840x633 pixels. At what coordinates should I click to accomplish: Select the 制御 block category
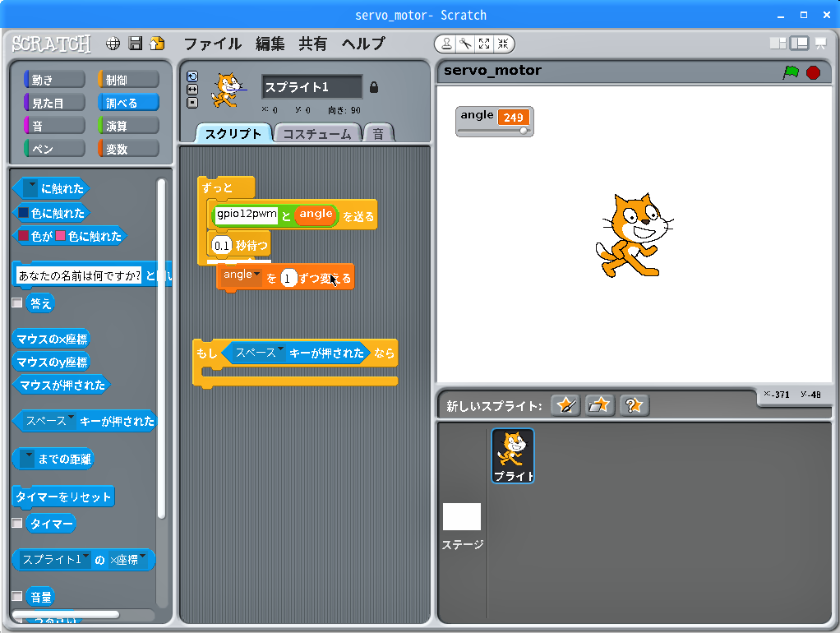click(x=128, y=80)
